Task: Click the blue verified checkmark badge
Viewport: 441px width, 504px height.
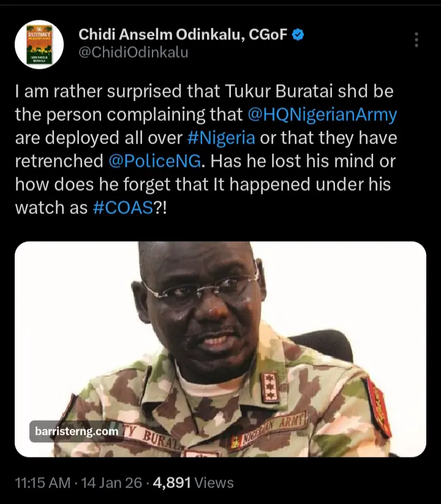Action: click(298, 36)
